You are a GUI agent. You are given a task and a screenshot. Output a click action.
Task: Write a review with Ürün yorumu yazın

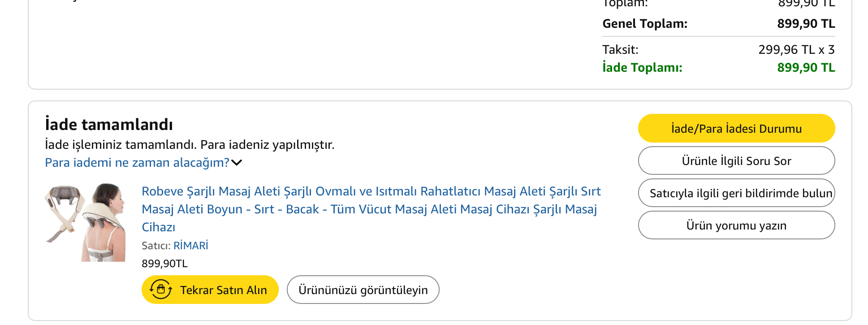pos(736,225)
